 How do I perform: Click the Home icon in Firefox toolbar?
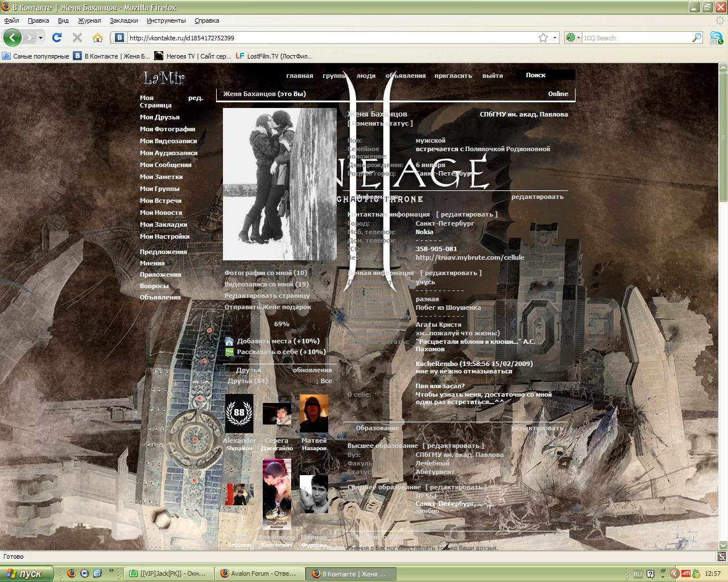[x=98, y=38]
